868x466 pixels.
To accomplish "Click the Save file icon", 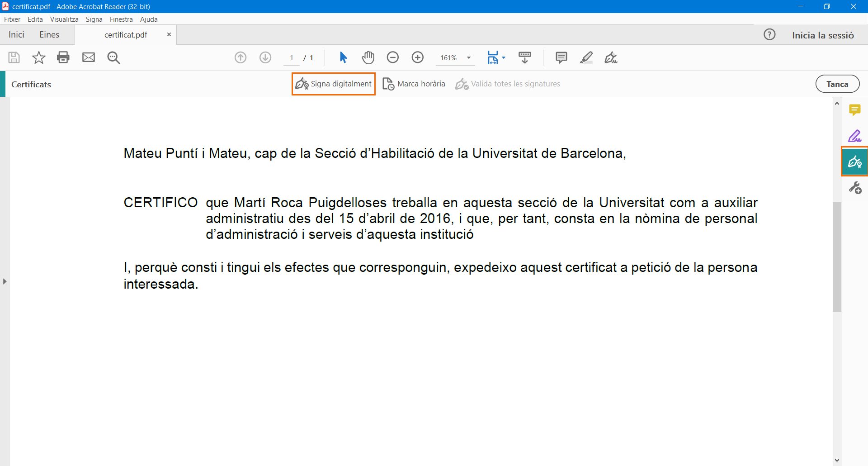I will click(x=14, y=57).
